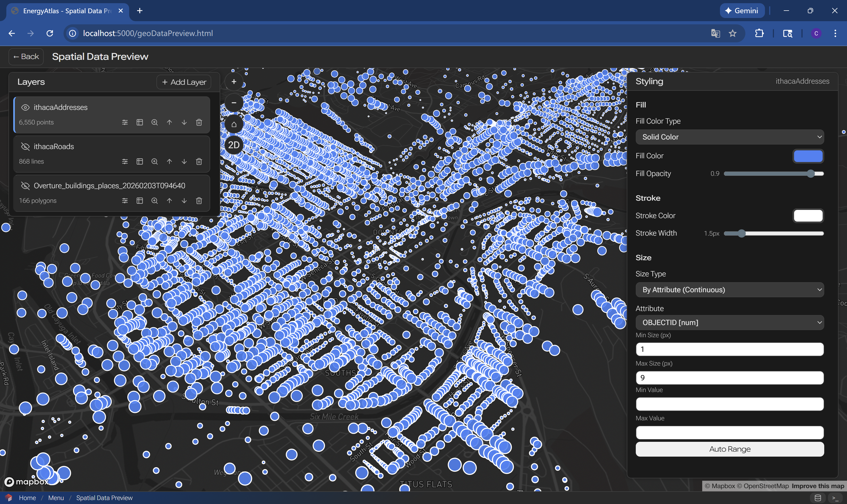Click the Back navigation button
The height and width of the screenshot is (504, 847).
point(26,56)
